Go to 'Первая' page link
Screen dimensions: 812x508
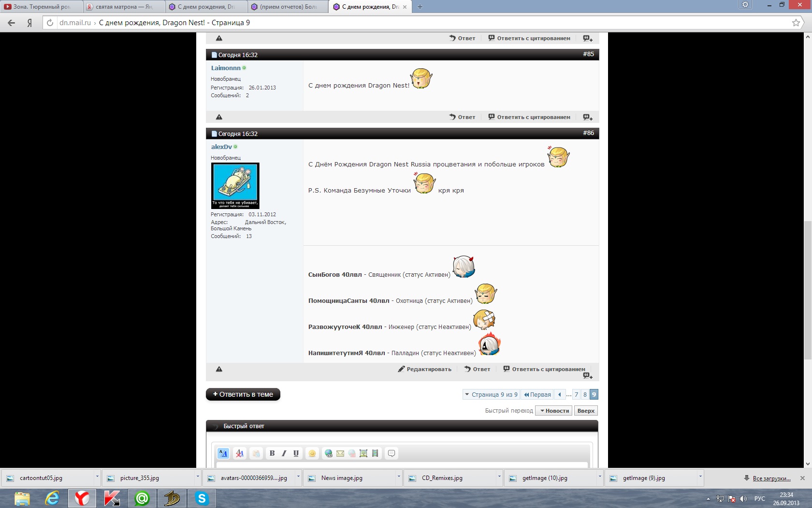[x=537, y=395]
